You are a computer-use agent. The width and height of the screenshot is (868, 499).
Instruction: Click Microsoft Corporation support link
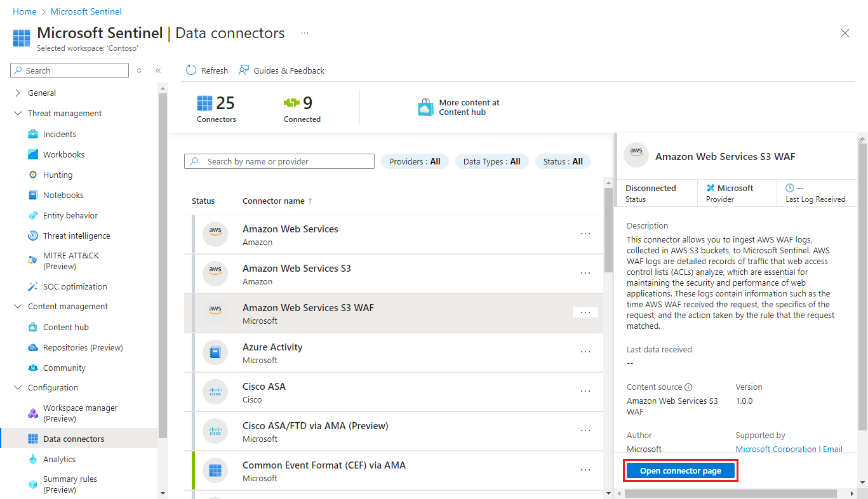[776, 449]
